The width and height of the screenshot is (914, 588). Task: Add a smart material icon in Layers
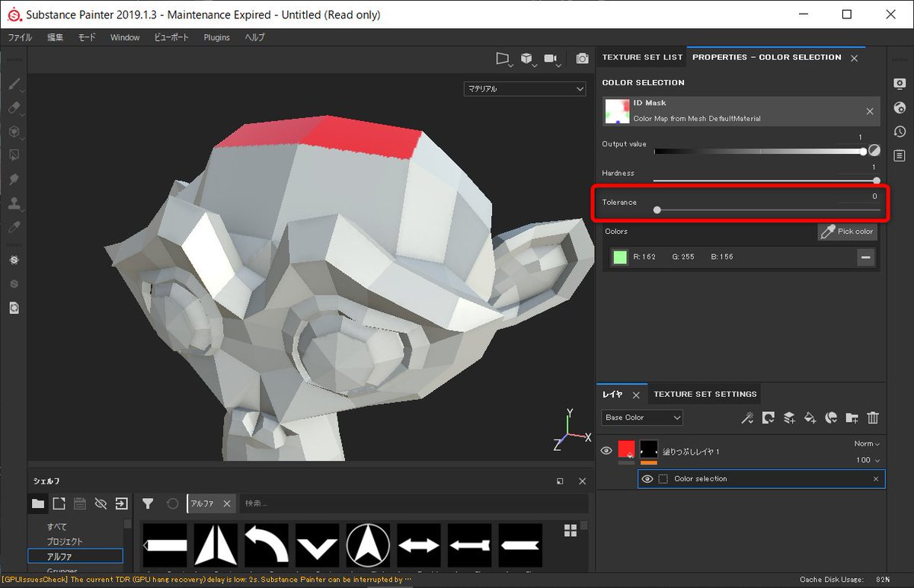pyautogui.click(x=831, y=417)
